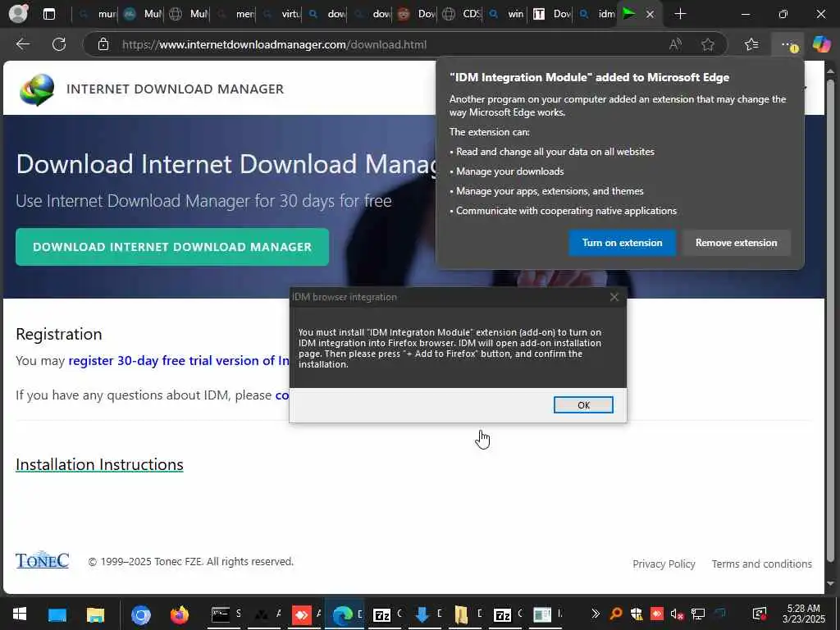Viewport: 840px width, 630px height.
Task: Show hidden taskbar overflow chevron
Action: (x=596, y=614)
